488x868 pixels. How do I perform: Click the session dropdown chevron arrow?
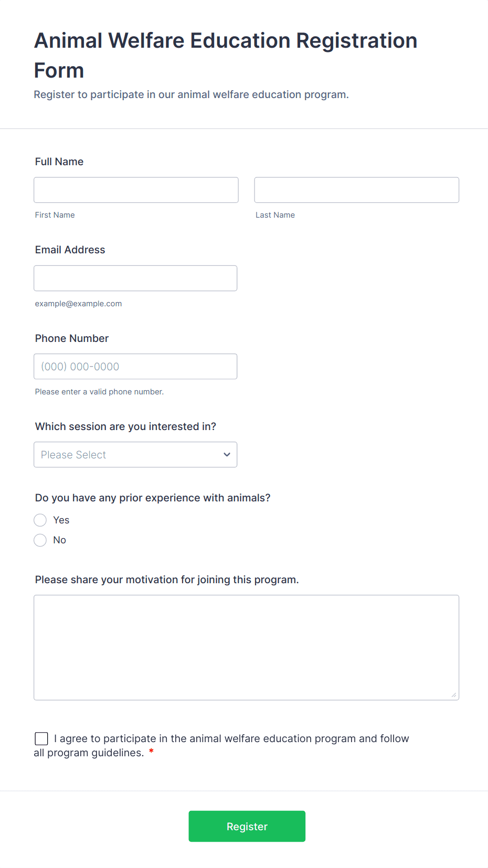tap(227, 455)
